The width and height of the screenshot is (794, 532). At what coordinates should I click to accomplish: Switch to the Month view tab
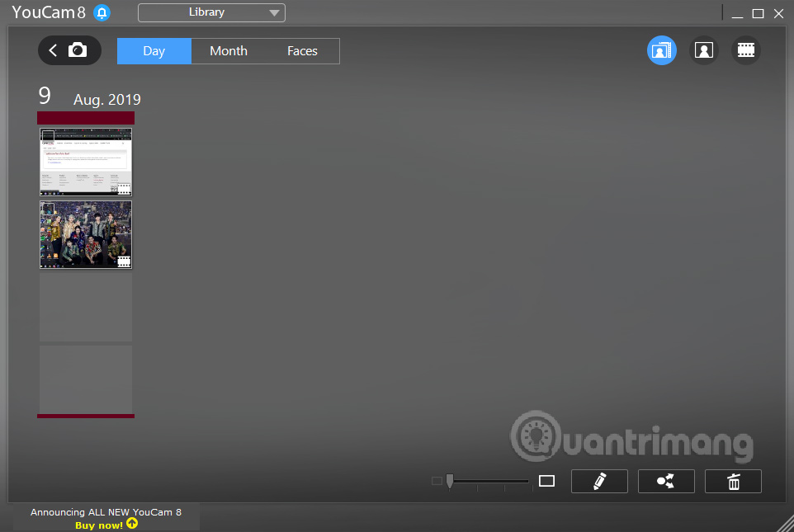coord(229,51)
